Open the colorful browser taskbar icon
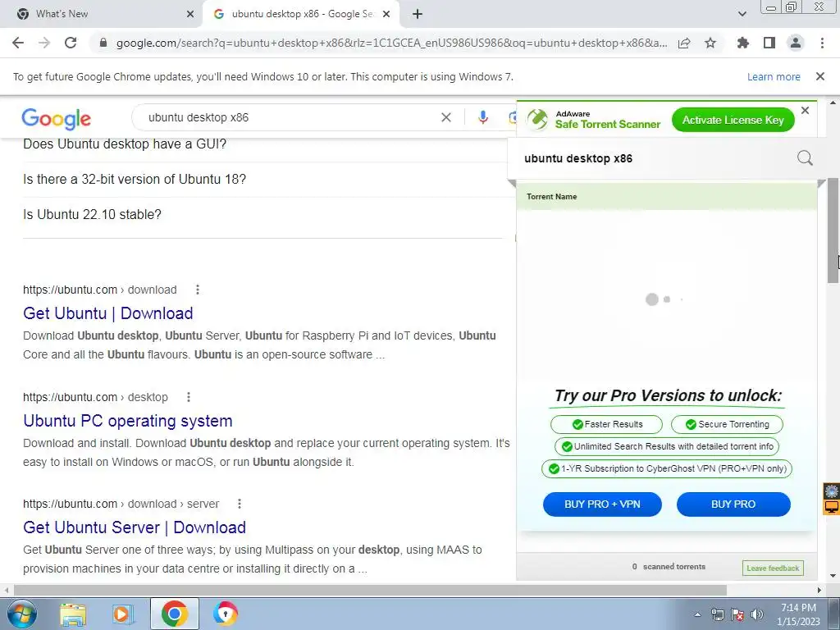Screen dimensions: 840x630 [225, 614]
